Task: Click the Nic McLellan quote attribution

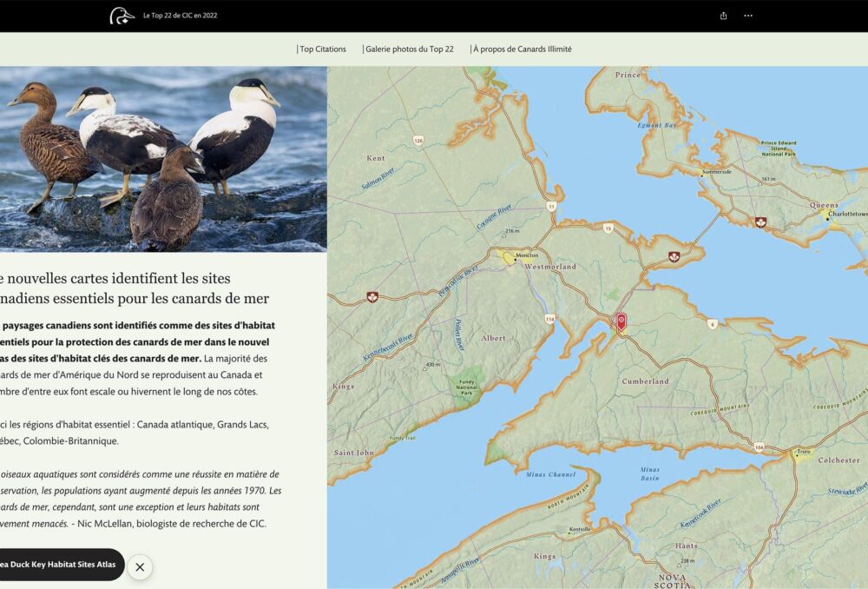Action: click(x=171, y=524)
